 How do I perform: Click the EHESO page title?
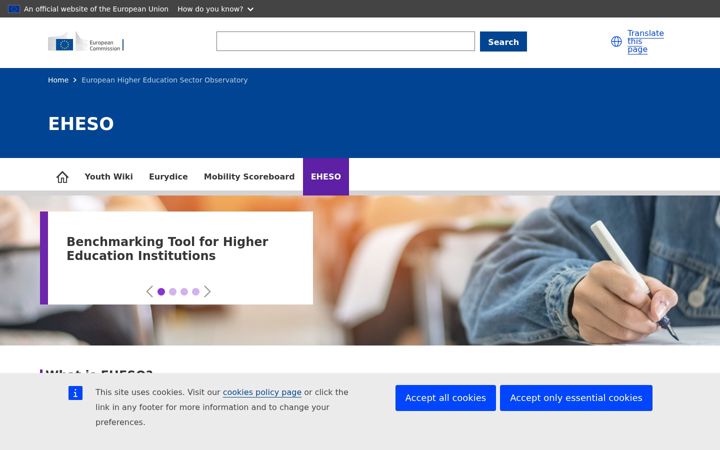[x=81, y=124]
